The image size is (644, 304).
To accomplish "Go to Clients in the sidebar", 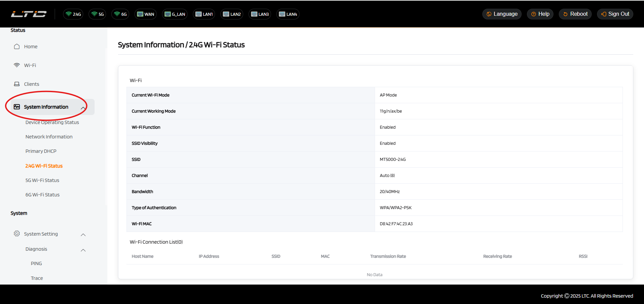I will pos(32,84).
